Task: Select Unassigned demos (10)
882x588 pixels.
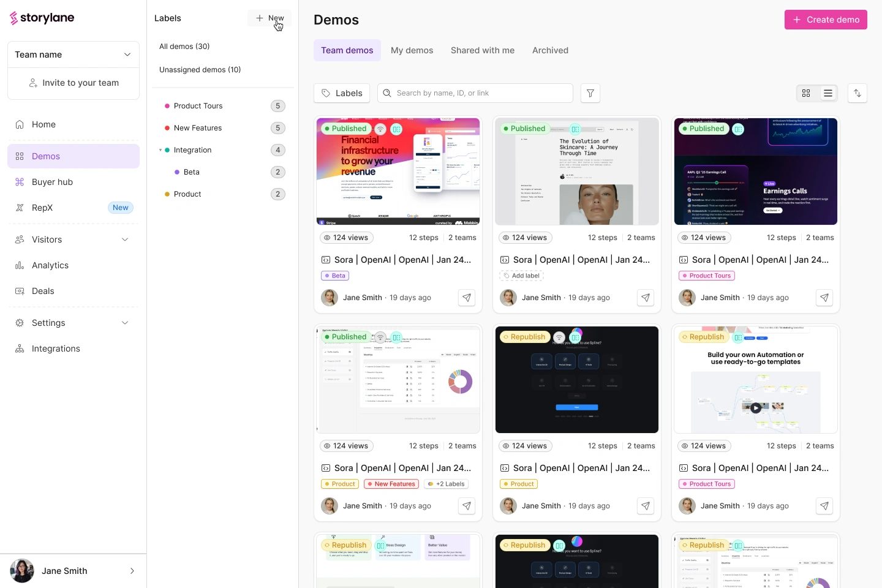Action: (200, 70)
